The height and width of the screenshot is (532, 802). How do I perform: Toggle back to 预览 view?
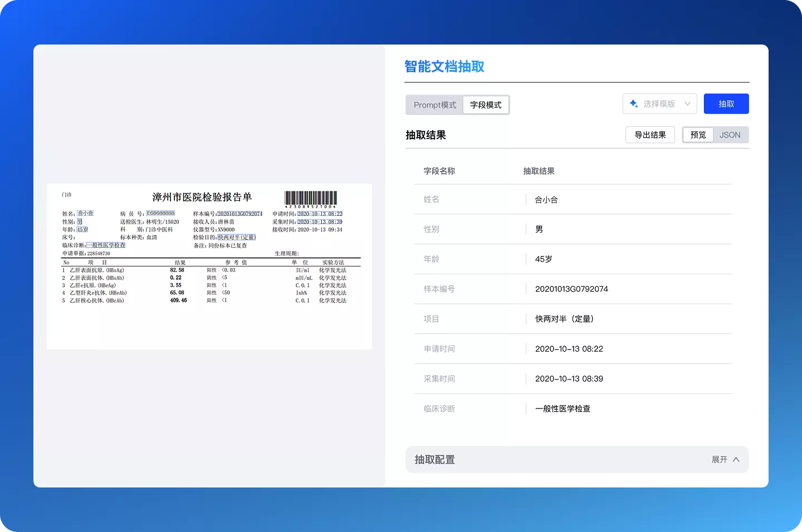click(697, 135)
